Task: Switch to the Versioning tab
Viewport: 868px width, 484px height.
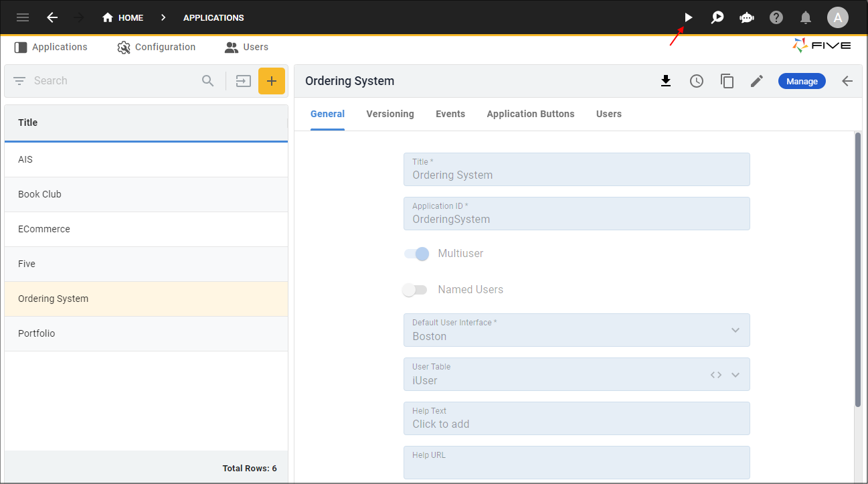Action: click(390, 114)
